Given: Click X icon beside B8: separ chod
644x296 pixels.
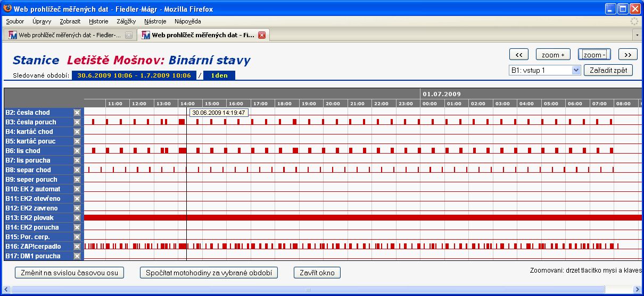Looking at the screenshot, I should coord(77,170).
